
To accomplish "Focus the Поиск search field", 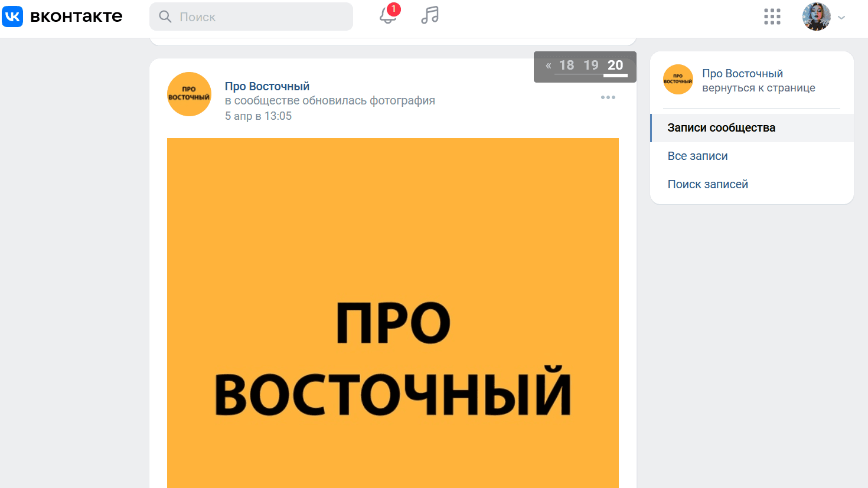I will (x=251, y=17).
